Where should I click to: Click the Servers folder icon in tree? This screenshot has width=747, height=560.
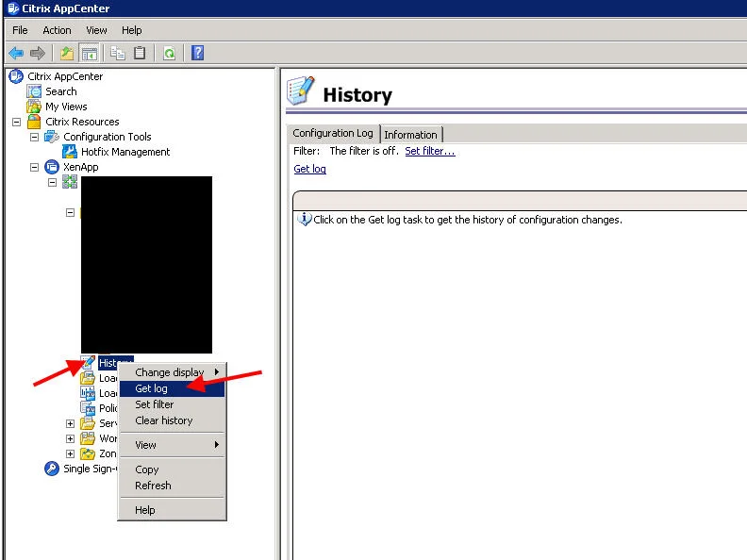[x=88, y=423]
